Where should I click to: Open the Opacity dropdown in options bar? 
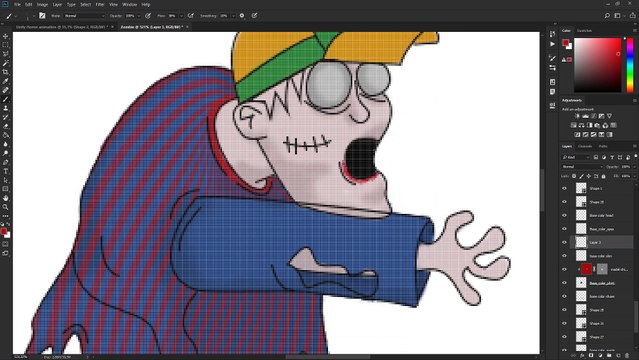[x=139, y=15]
